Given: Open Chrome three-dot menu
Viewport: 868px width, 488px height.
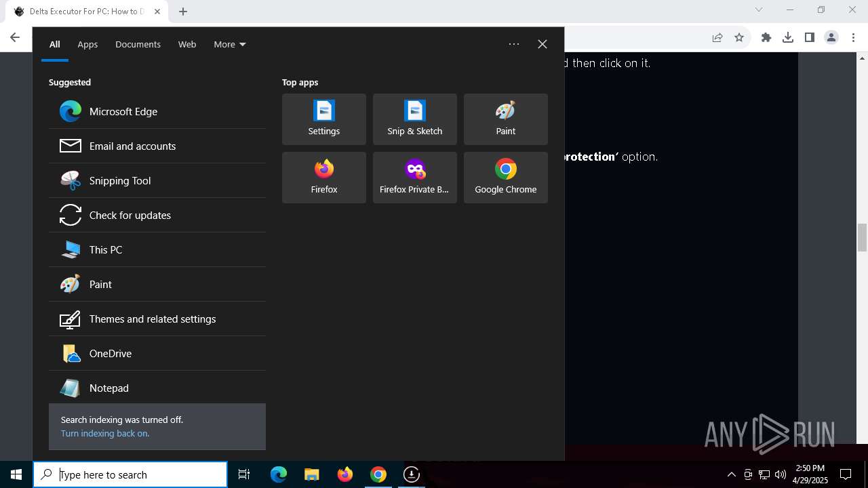Looking at the screenshot, I should point(853,37).
